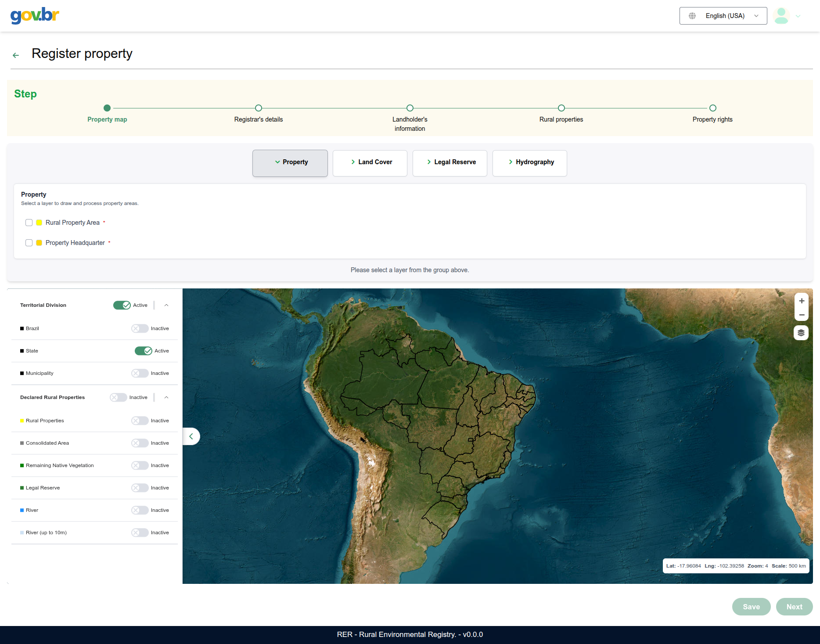This screenshot has width=820, height=644.
Task: Collapse the side panel with chevron handle
Action: pyautogui.click(x=191, y=436)
